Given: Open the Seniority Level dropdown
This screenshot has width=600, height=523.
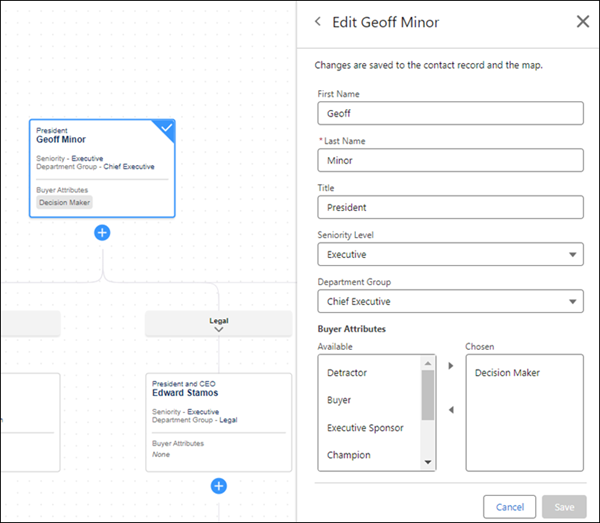Looking at the screenshot, I should point(449,255).
